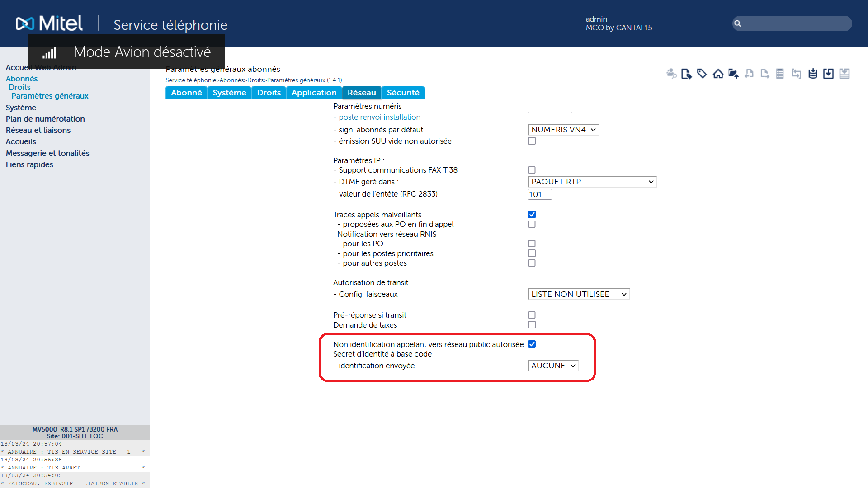Click the table list view icon
This screenshot has height=488, width=868.
click(780, 73)
